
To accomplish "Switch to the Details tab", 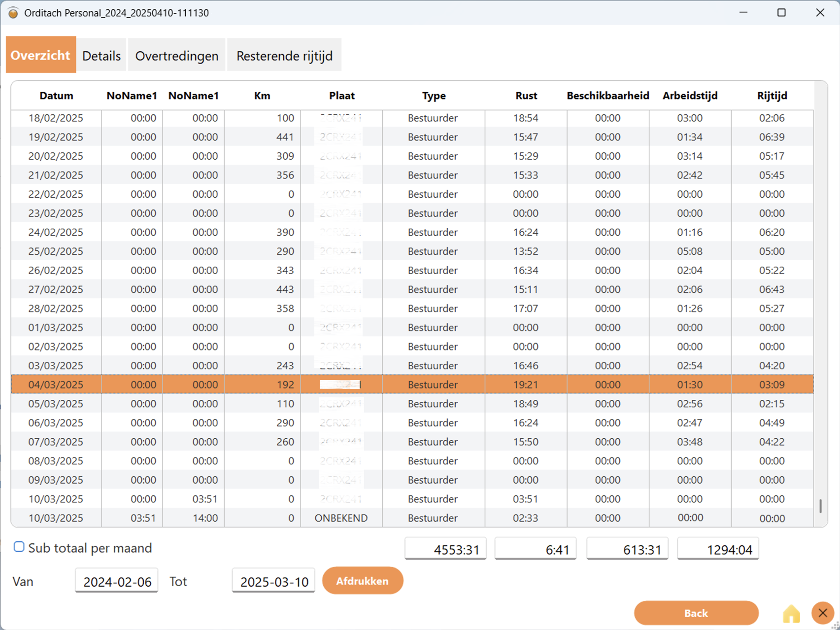I will pos(101,55).
